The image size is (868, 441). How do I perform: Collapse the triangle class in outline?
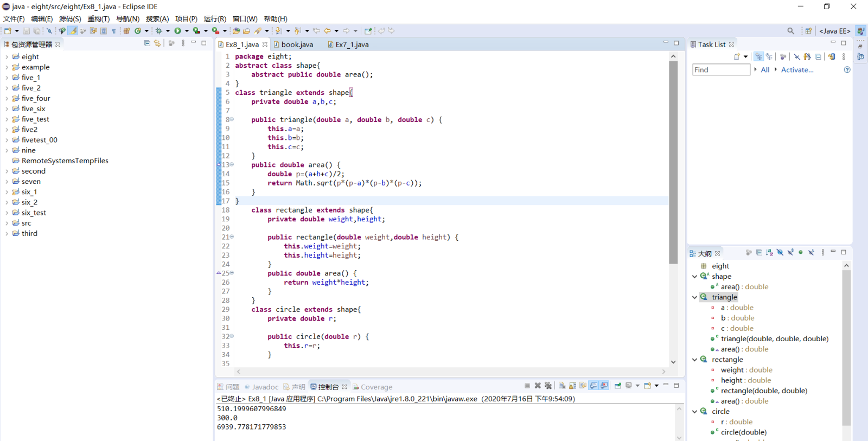pos(694,297)
